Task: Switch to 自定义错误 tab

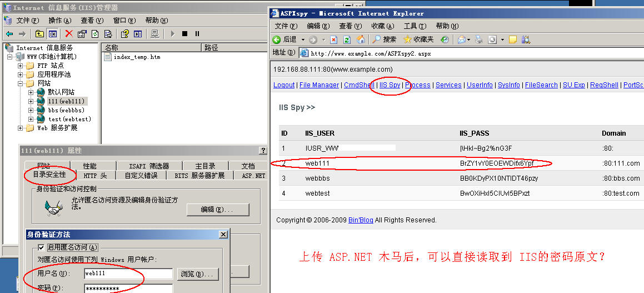Action: [x=141, y=176]
